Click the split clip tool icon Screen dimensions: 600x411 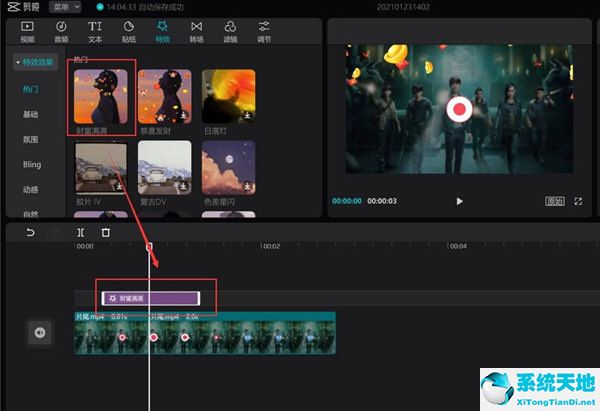coord(81,232)
